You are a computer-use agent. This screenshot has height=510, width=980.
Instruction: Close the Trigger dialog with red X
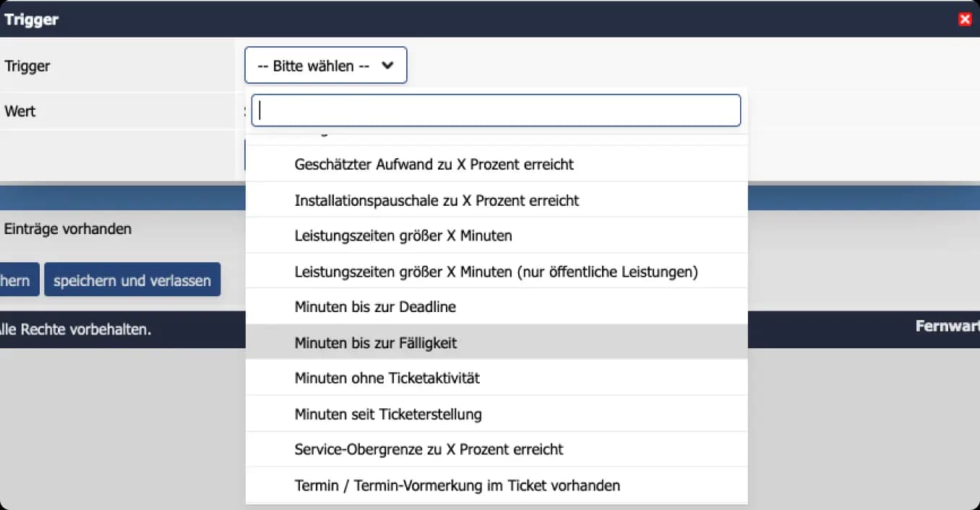tap(964, 20)
